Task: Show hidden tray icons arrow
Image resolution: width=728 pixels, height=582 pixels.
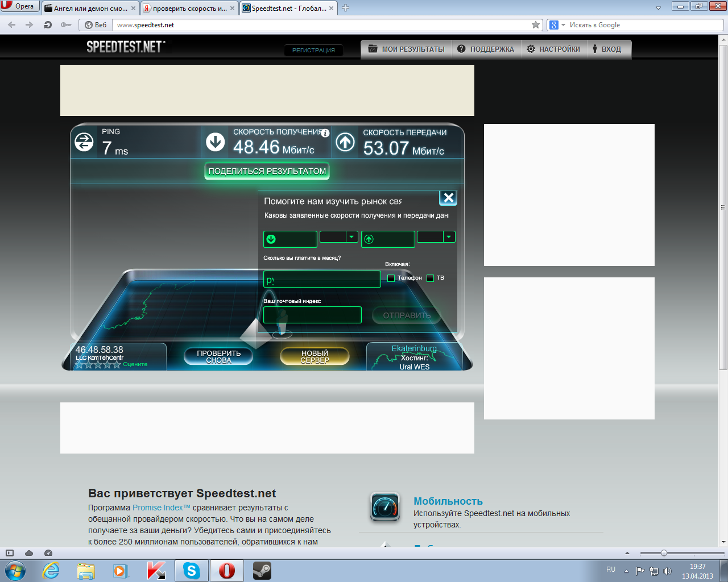Action: click(627, 571)
